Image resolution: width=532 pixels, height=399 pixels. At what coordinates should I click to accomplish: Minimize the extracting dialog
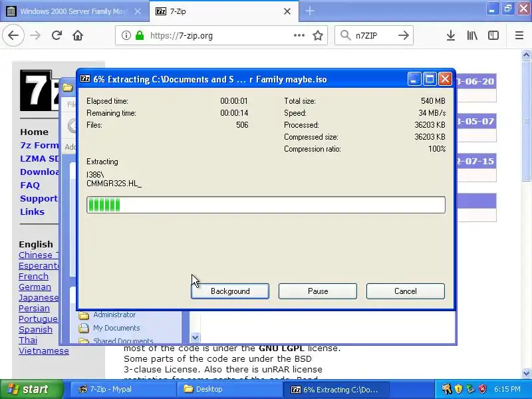(414, 79)
